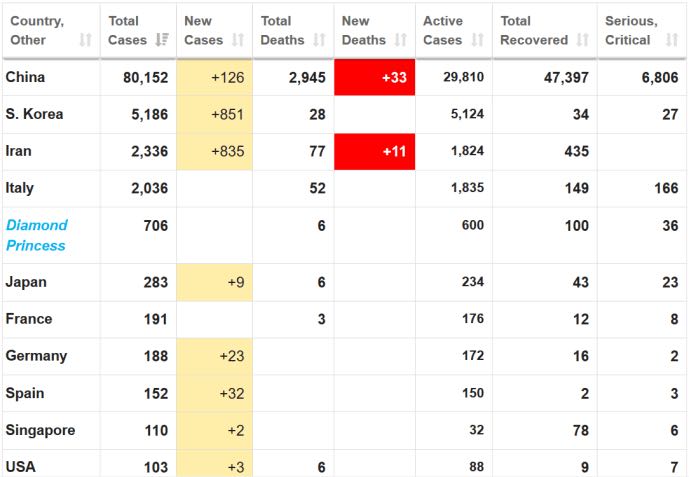Click Italy's total cases 2,036
Viewport: 689px width, 477px height.
149,188
